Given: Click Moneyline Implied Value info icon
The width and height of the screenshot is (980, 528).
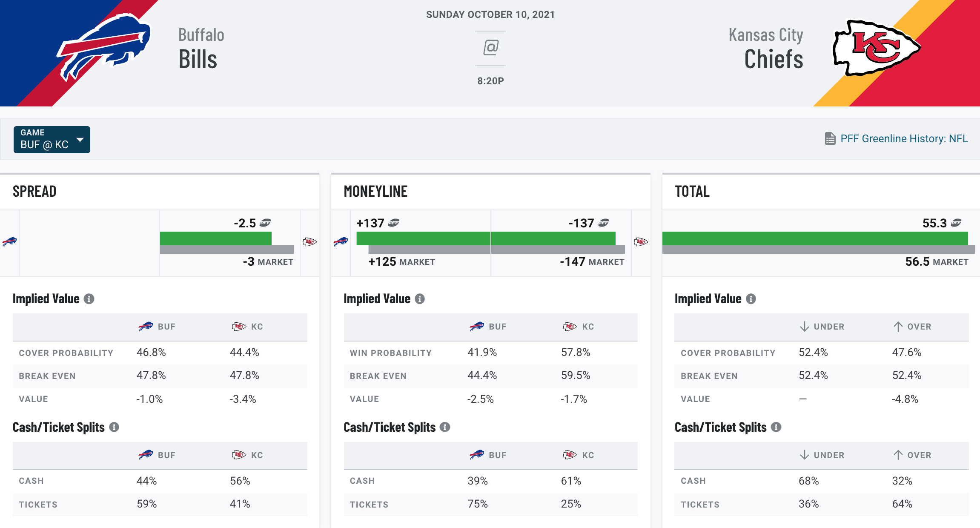Looking at the screenshot, I should pyautogui.click(x=420, y=299).
